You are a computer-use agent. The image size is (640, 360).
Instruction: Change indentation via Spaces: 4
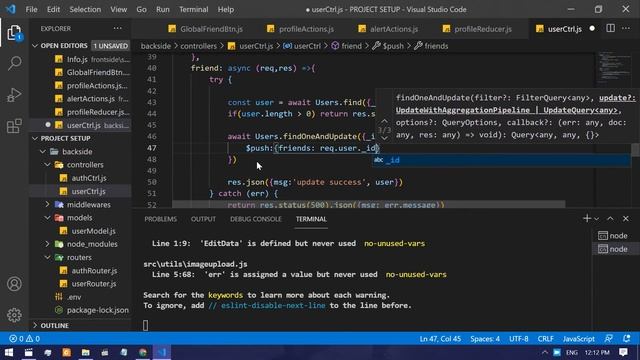485,338
